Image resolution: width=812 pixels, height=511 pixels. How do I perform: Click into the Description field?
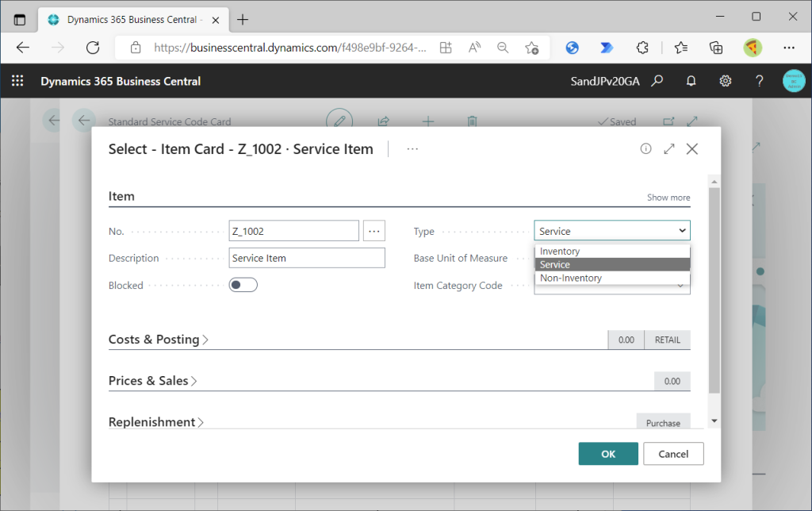click(307, 258)
